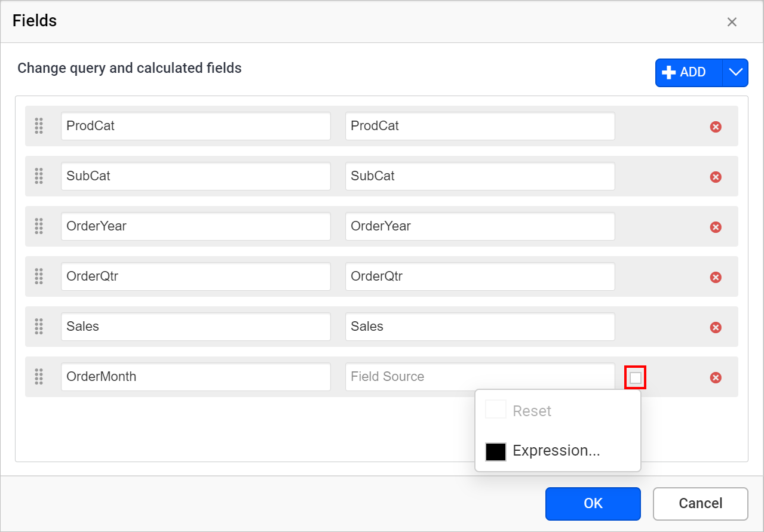Remove the SubCat field entry

(716, 177)
